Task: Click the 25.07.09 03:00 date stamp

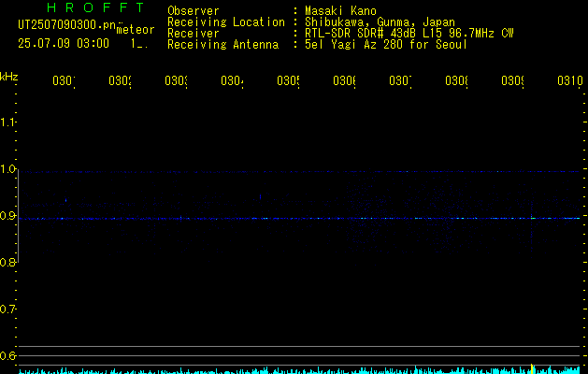Action: click(x=64, y=43)
